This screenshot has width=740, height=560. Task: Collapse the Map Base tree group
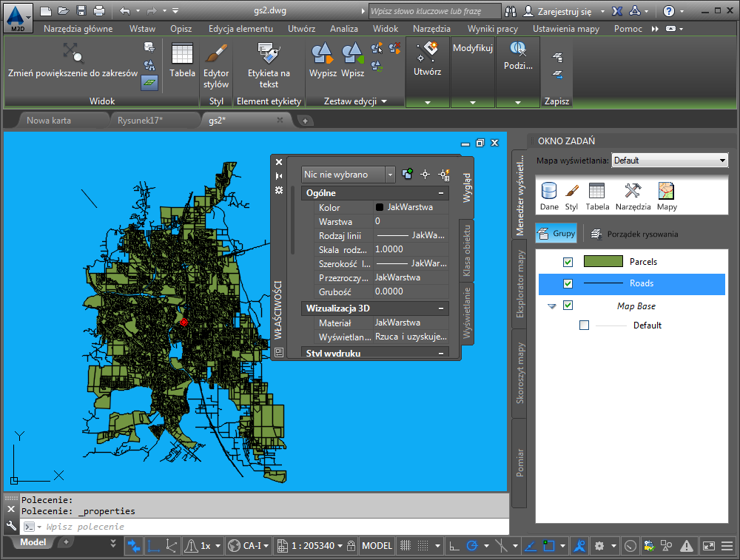pos(551,306)
